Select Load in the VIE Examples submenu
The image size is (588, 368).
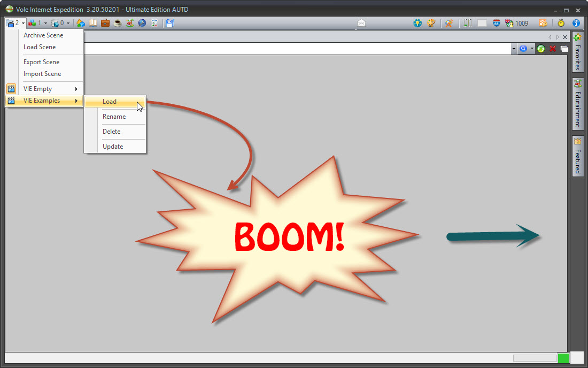point(110,102)
